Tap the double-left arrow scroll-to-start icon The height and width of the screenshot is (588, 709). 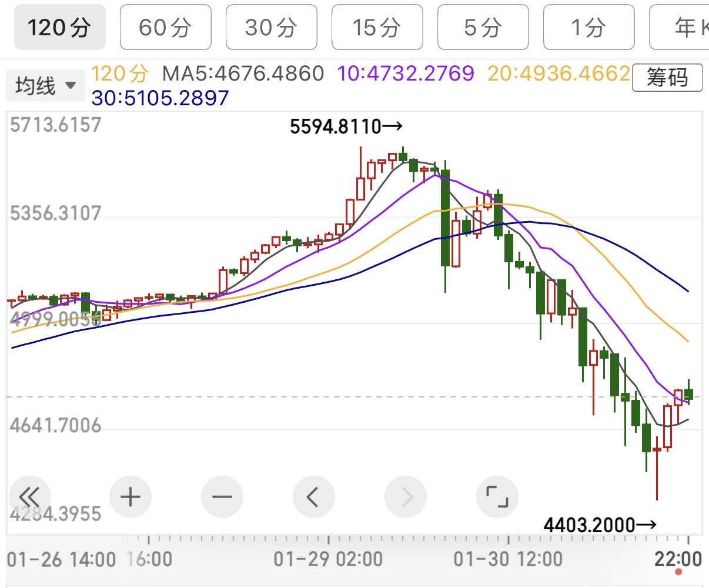[x=29, y=497]
